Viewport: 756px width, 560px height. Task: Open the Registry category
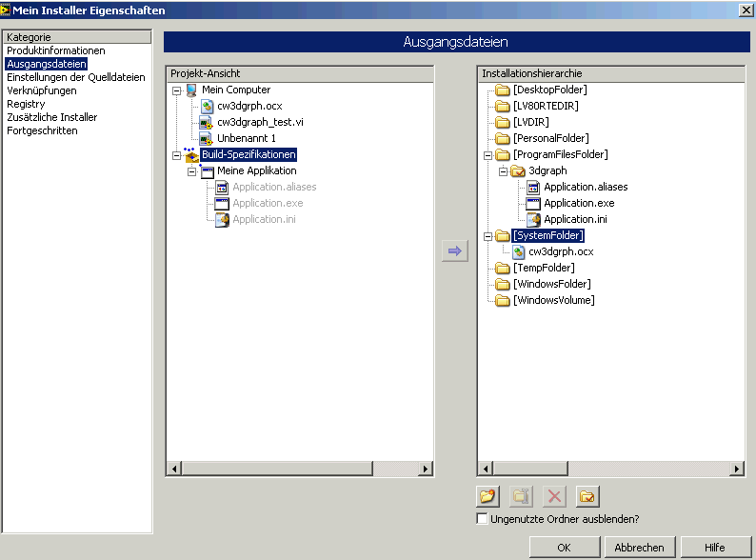coord(26,104)
